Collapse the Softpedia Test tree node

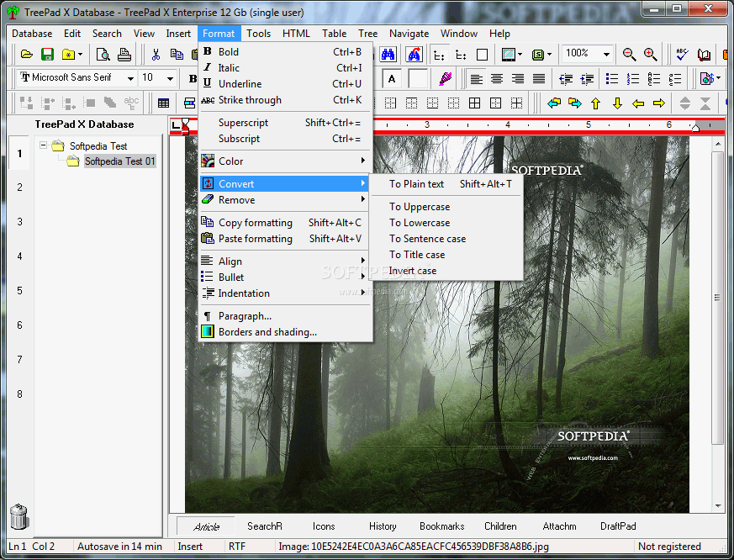43,145
